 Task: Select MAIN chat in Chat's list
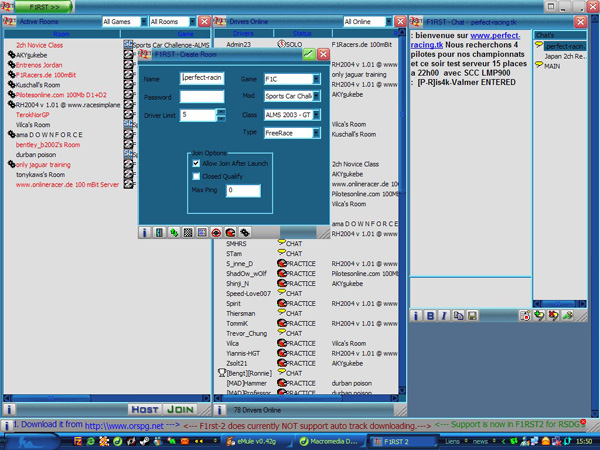(x=552, y=66)
